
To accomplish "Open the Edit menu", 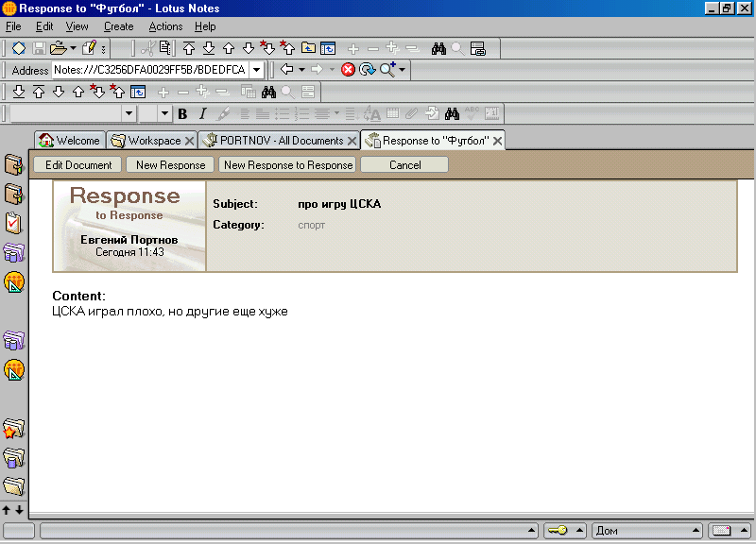I will [x=44, y=26].
